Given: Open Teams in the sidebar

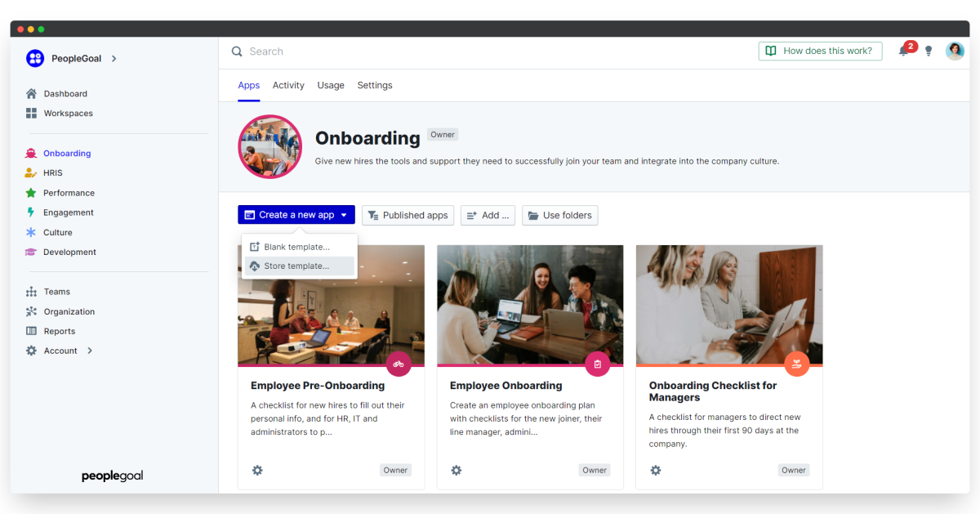Looking at the screenshot, I should pyautogui.click(x=57, y=292).
